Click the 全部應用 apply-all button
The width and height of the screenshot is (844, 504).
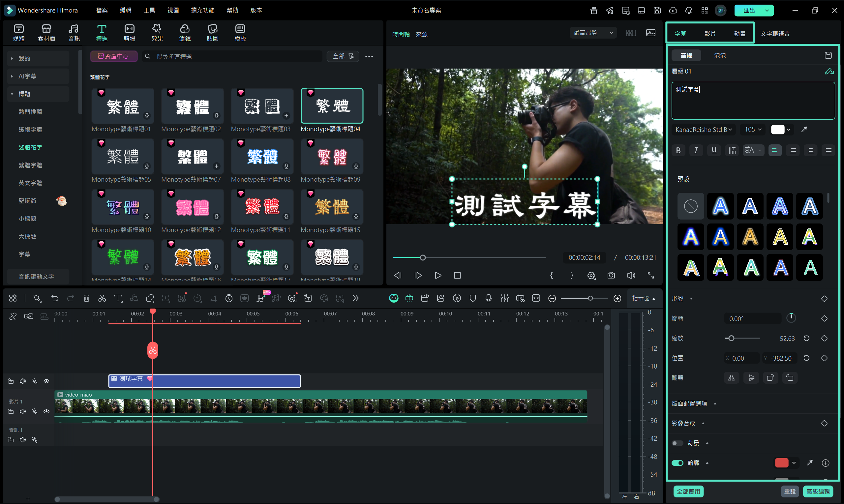click(688, 491)
